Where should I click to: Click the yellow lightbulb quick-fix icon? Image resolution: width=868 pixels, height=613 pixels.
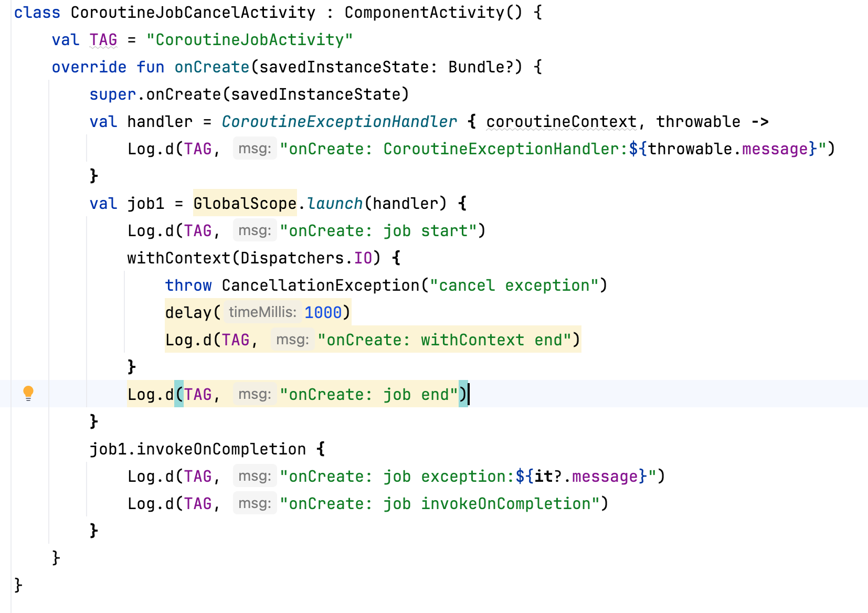28,393
